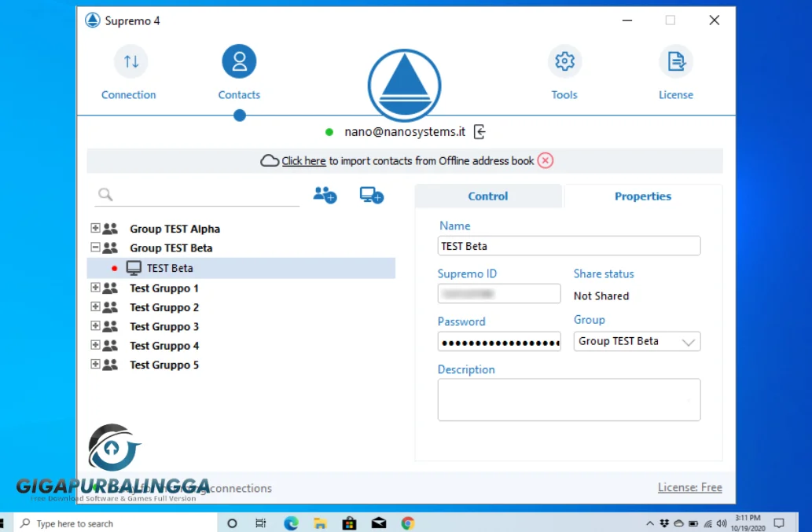Launch Google Chrome from the taskbar
Viewport: 812px width, 532px height.
[x=408, y=523]
